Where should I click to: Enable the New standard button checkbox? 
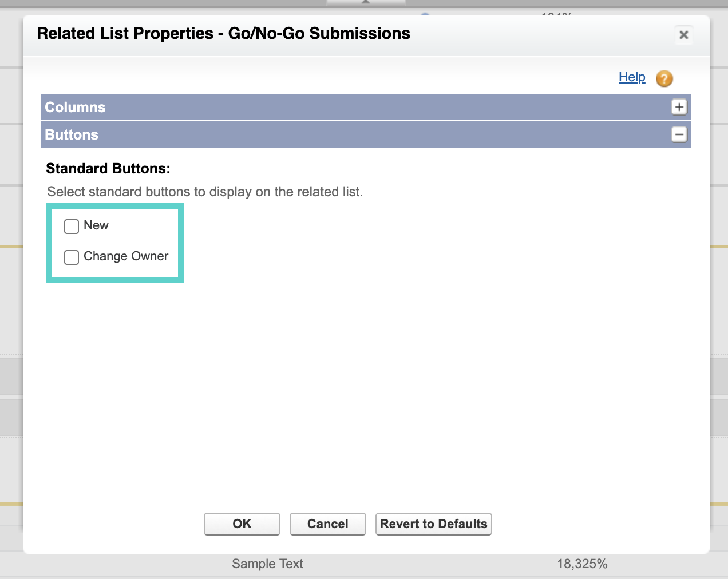tap(72, 227)
